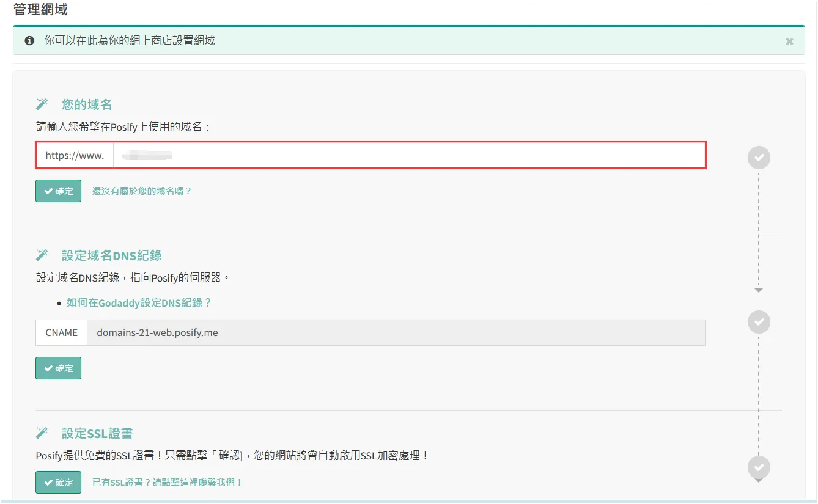This screenshot has width=818, height=504.
Task: Dismiss the store domain notice banner
Action: (x=789, y=42)
